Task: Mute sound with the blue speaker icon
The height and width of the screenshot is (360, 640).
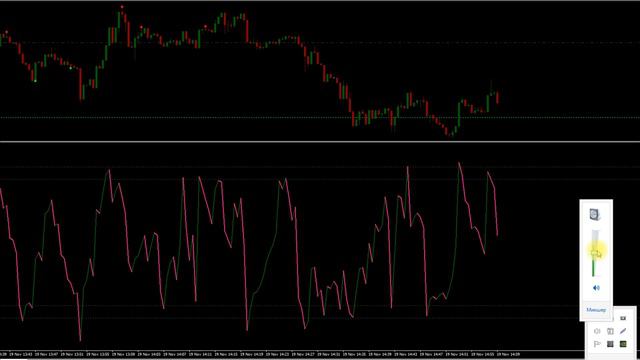Action: pyautogui.click(x=596, y=288)
